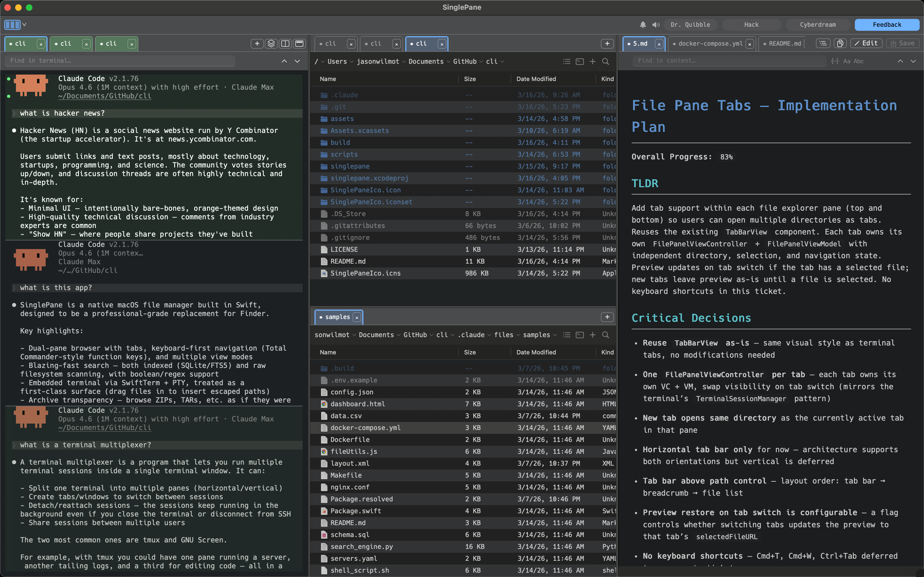Open terminal icon in jasonwilmot path bar
The width and height of the screenshot is (924, 577).
point(579,61)
